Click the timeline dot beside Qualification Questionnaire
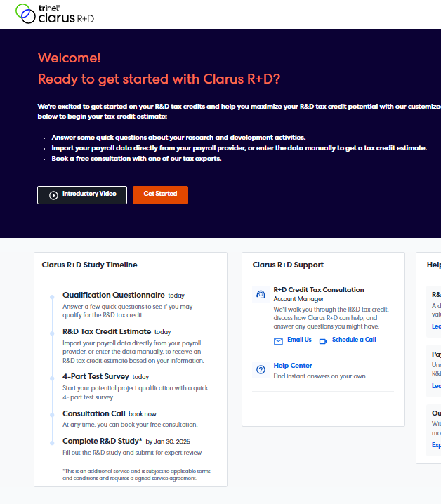441x504 pixels. pos(52,297)
